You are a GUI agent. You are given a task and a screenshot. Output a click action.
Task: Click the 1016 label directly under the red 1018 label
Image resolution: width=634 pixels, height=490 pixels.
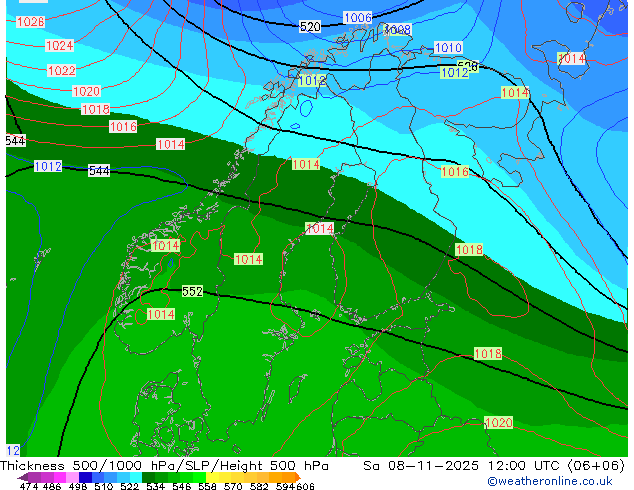[x=123, y=127]
